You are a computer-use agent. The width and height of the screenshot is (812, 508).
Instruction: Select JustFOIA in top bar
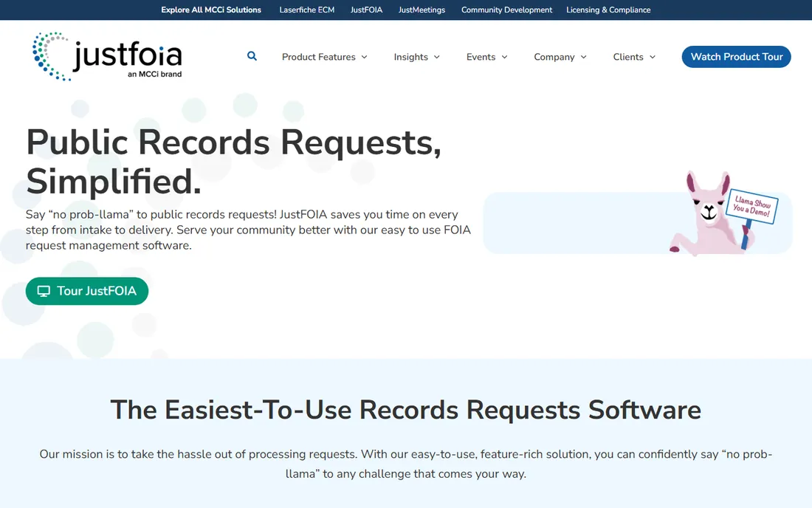(366, 10)
